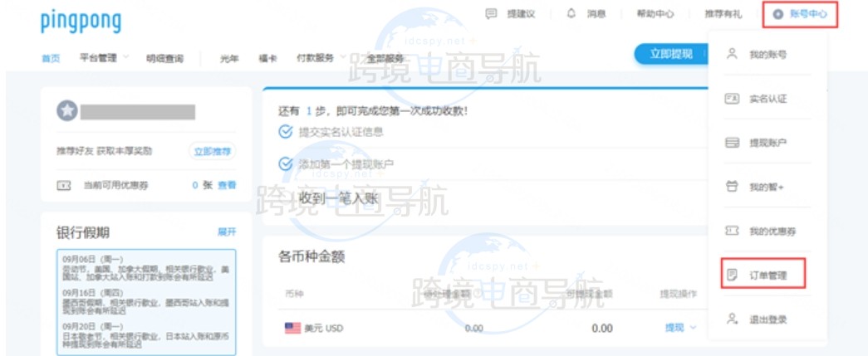
Task: Expand bank holidays with 展开
Action: click(227, 232)
